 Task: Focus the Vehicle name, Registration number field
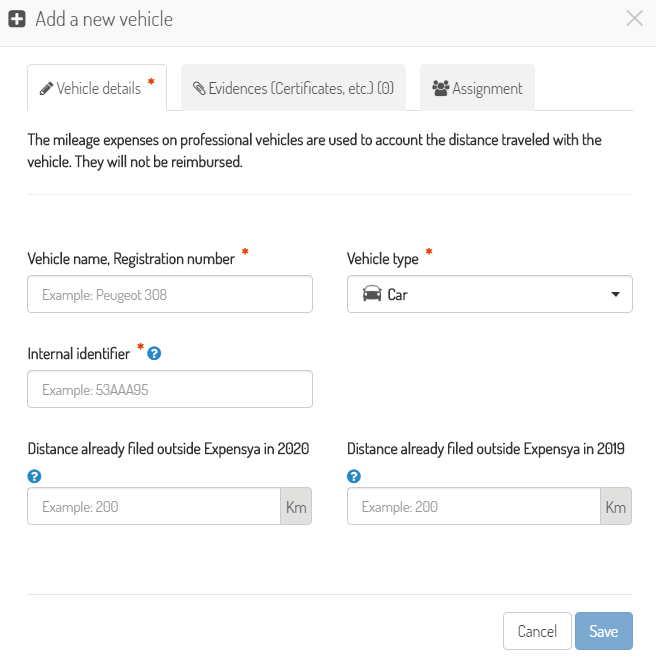(170, 294)
